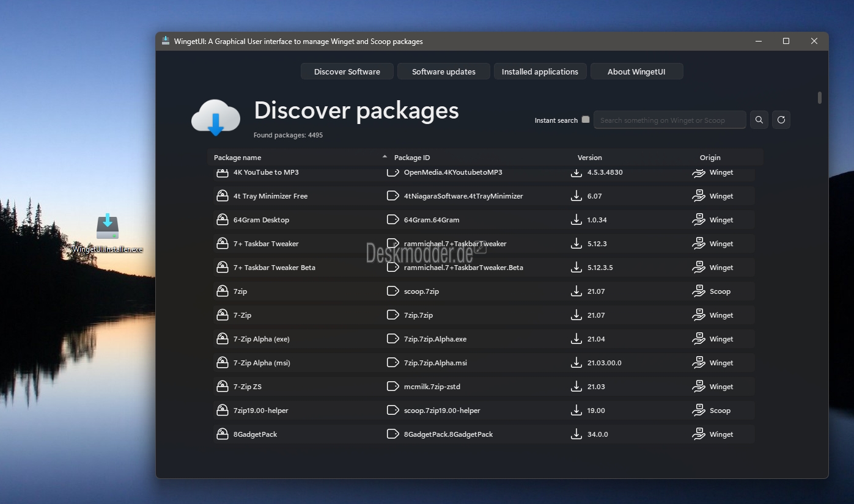This screenshot has width=854, height=504.
Task: Click the vertical scrollbar of the package list
Action: pos(819,98)
